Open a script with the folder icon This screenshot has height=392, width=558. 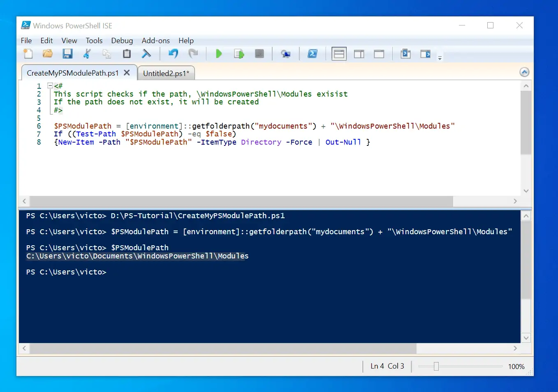(48, 54)
